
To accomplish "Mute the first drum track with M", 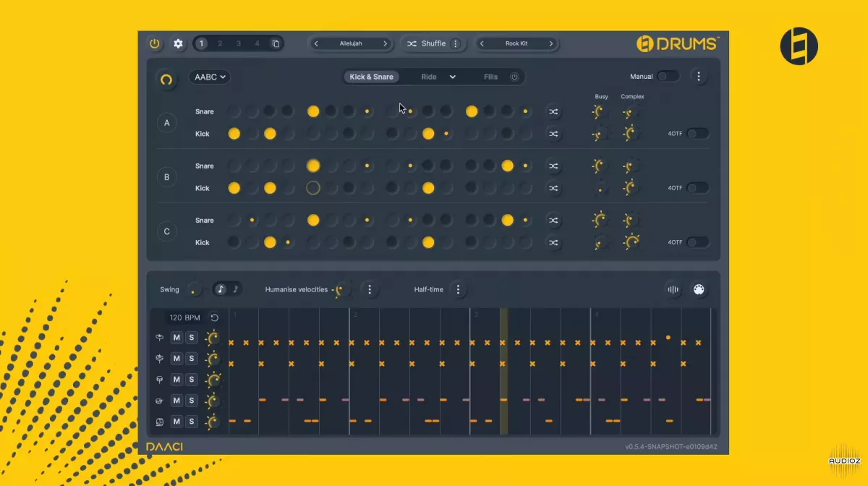I will click(176, 338).
